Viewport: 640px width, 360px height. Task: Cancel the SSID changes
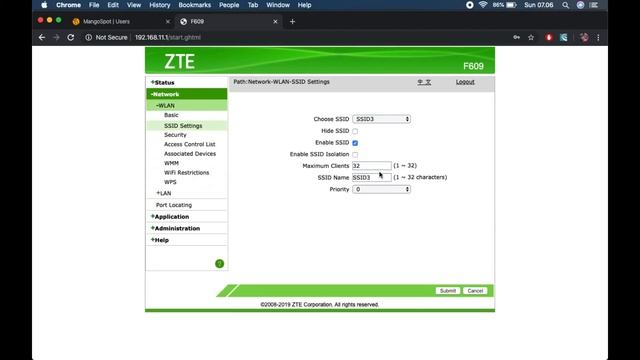tap(475, 291)
